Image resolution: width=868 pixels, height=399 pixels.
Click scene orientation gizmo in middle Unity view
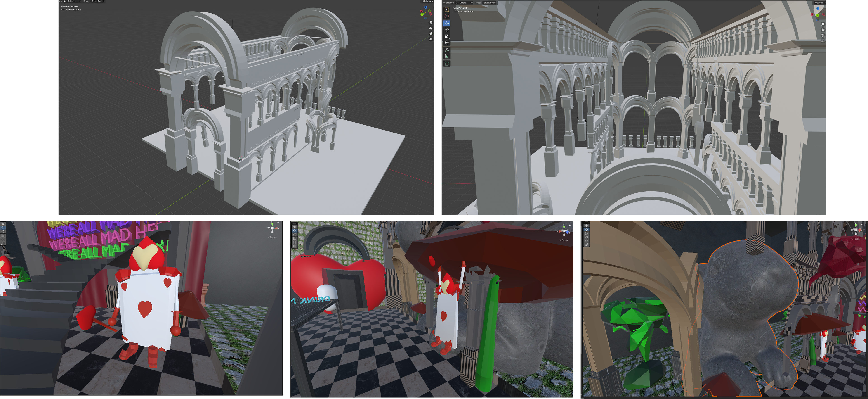(x=564, y=231)
